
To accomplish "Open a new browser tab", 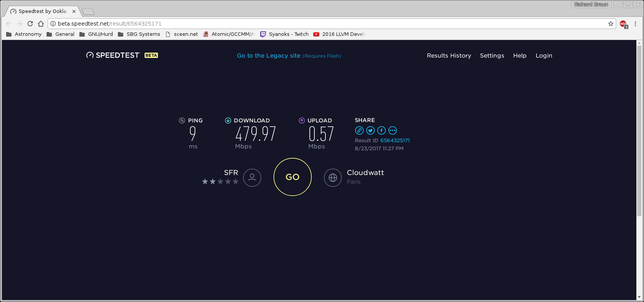I will [x=88, y=12].
